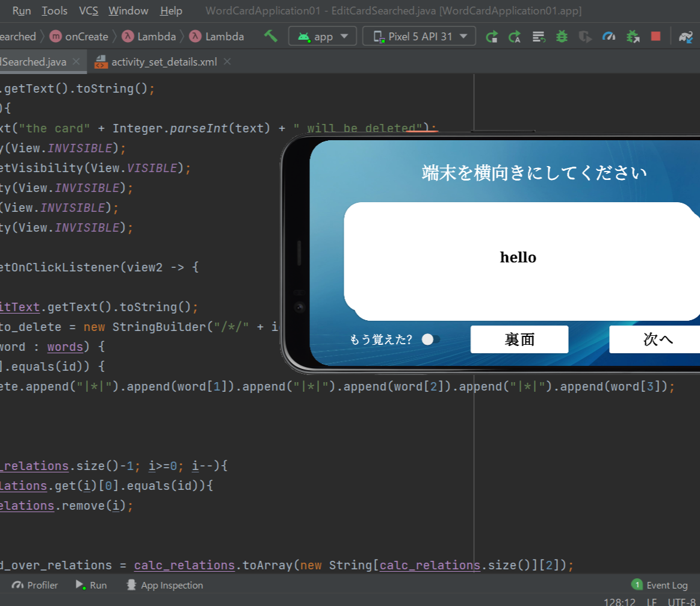Click the Sync Project with Gradle icon

point(686,37)
